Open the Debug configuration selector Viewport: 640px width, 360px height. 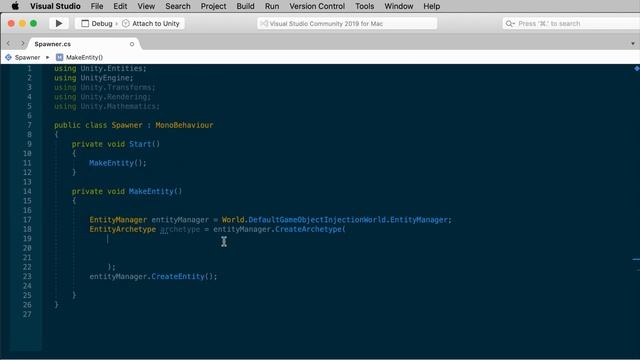97,24
